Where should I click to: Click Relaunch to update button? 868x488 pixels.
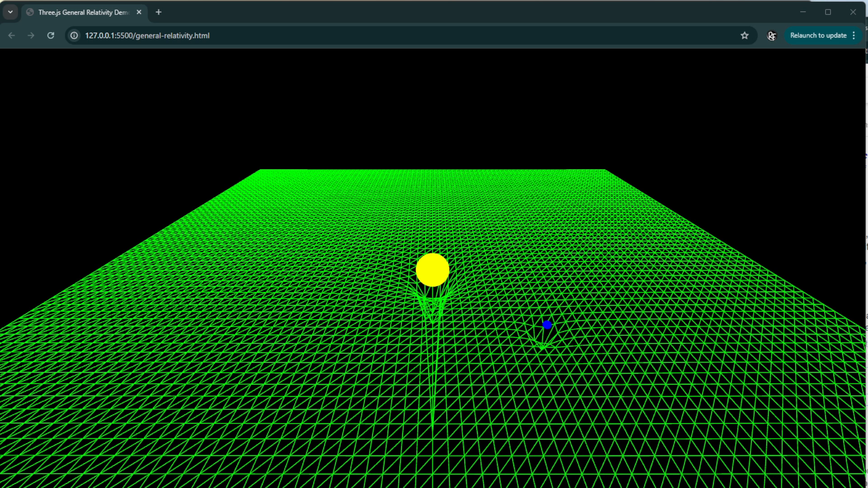point(818,35)
